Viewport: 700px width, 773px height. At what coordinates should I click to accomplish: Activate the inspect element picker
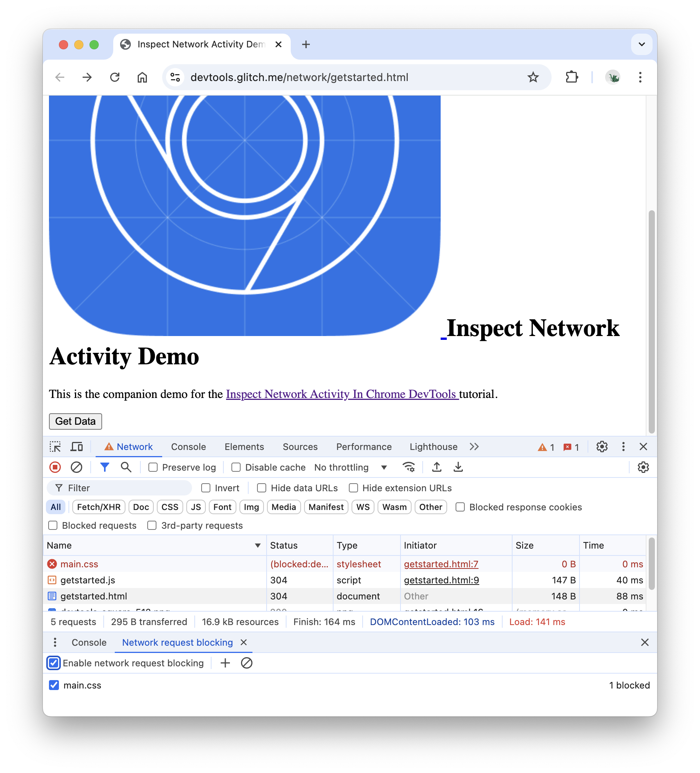point(55,447)
